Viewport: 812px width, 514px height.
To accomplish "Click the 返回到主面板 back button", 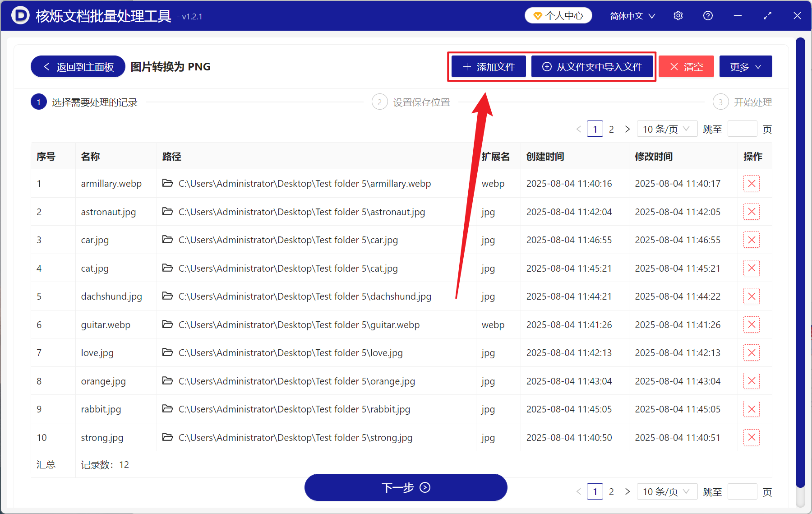I will (77, 66).
